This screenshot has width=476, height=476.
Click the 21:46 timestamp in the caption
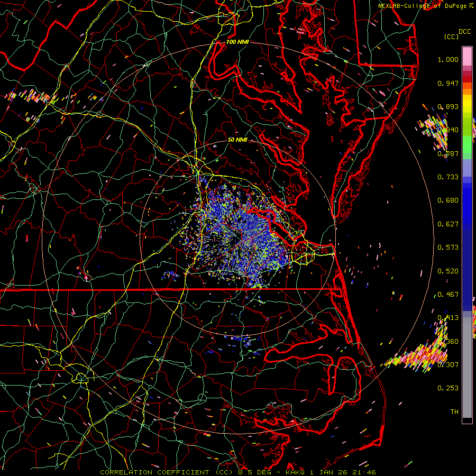coord(364,472)
